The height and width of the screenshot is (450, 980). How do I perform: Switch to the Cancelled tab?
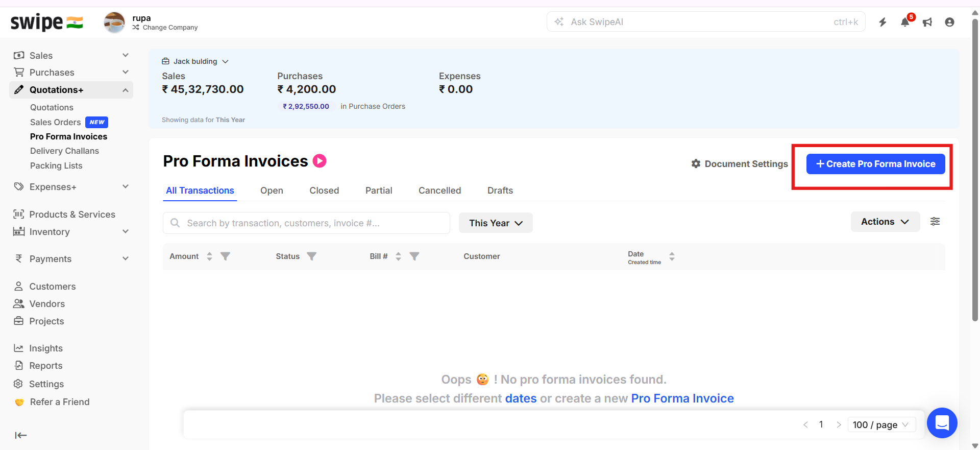click(439, 191)
